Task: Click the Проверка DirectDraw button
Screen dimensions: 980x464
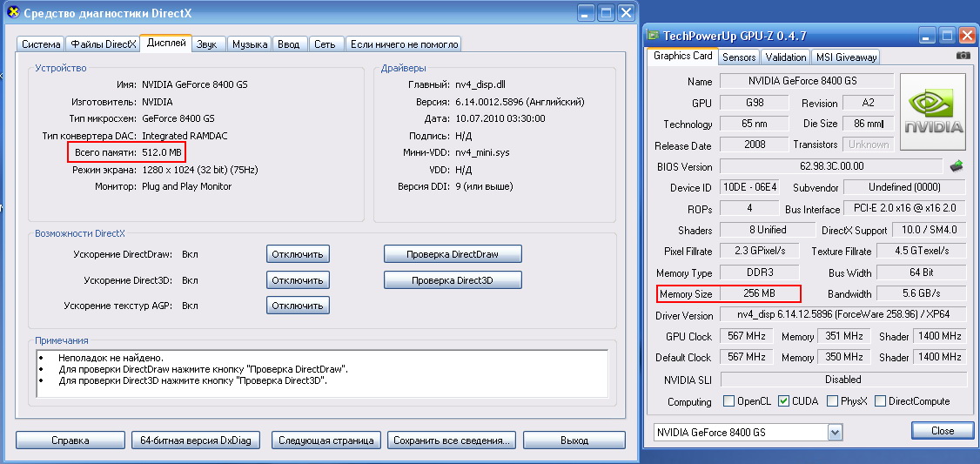Action: coord(453,254)
